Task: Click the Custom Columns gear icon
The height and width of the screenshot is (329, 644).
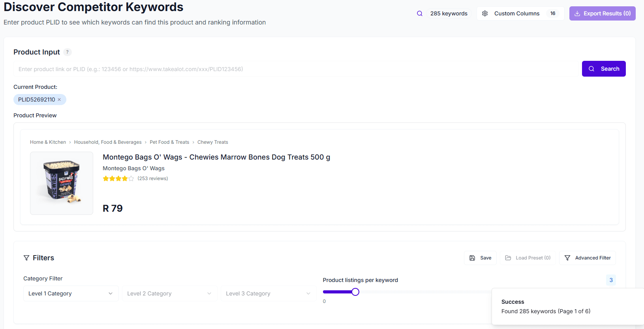Action: pos(485,13)
